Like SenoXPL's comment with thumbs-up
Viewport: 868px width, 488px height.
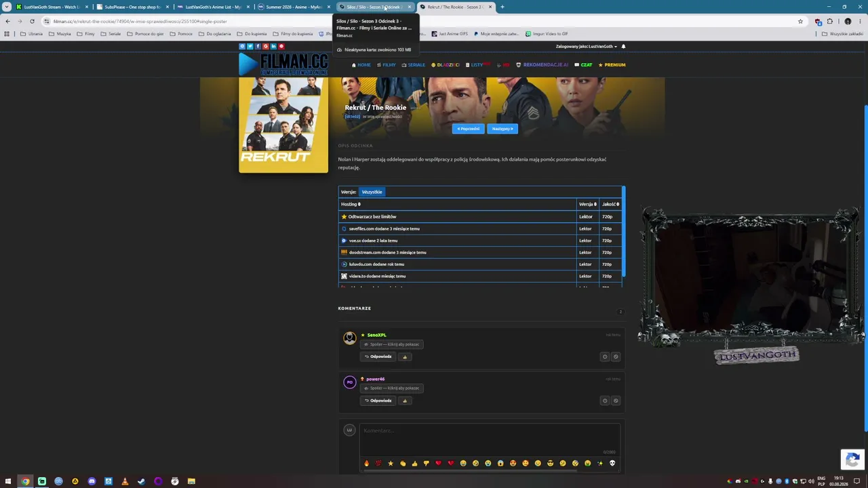[405, 357]
